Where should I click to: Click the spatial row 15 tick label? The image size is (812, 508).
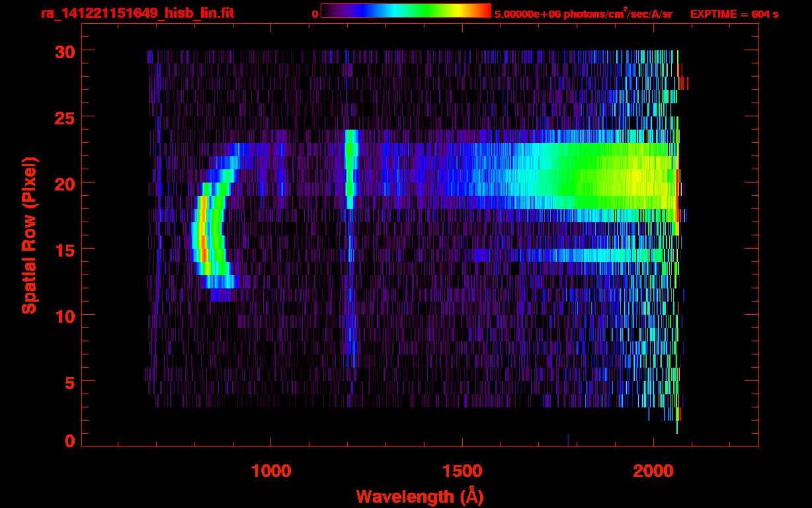click(65, 249)
